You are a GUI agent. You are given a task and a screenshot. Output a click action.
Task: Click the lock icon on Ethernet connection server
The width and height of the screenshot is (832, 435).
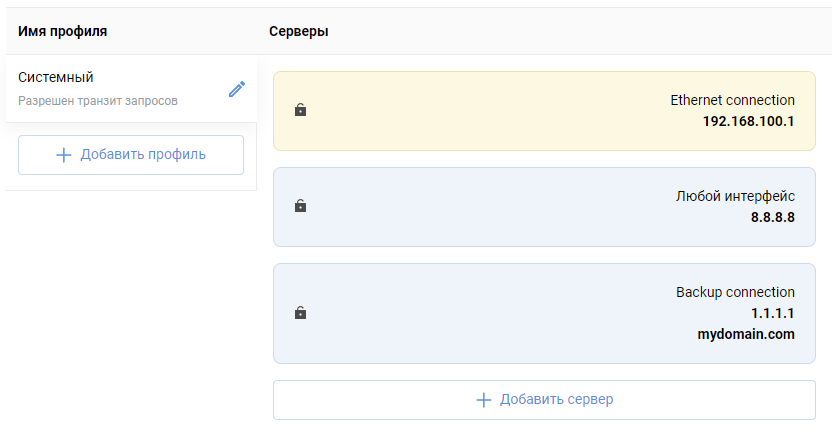click(x=300, y=110)
